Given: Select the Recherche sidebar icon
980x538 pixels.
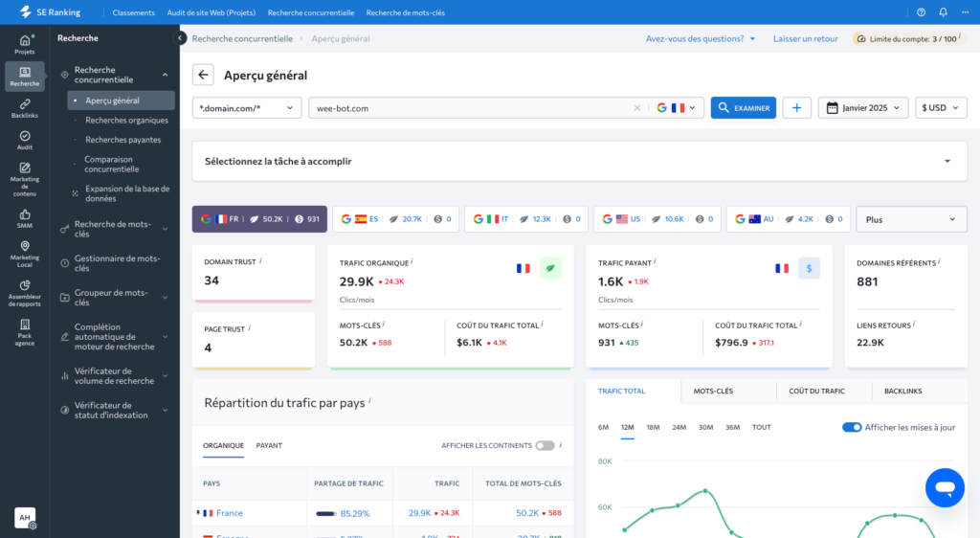Looking at the screenshot, I should [24, 77].
